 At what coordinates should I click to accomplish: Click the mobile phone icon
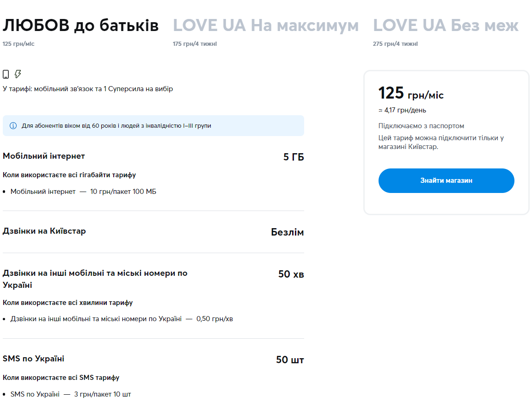click(x=6, y=74)
